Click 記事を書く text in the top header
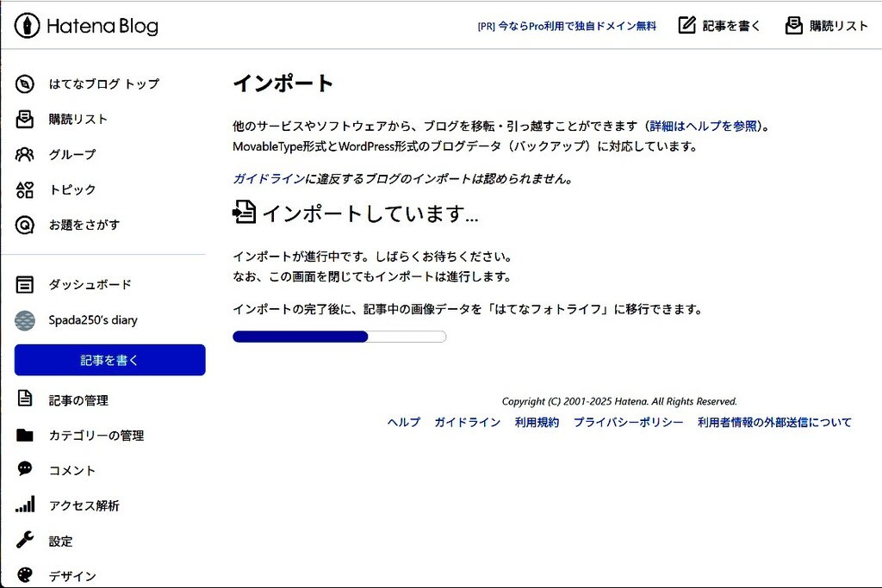 (731, 26)
